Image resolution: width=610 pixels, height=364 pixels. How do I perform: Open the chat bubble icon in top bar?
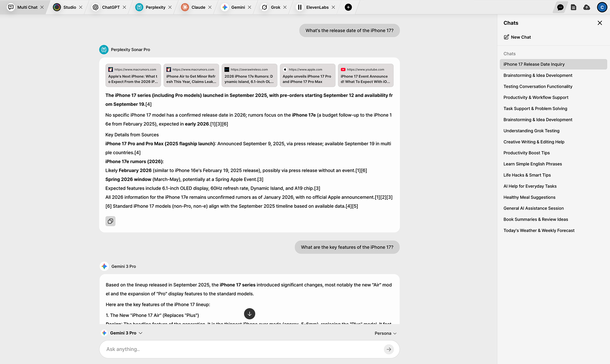[560, 7]
